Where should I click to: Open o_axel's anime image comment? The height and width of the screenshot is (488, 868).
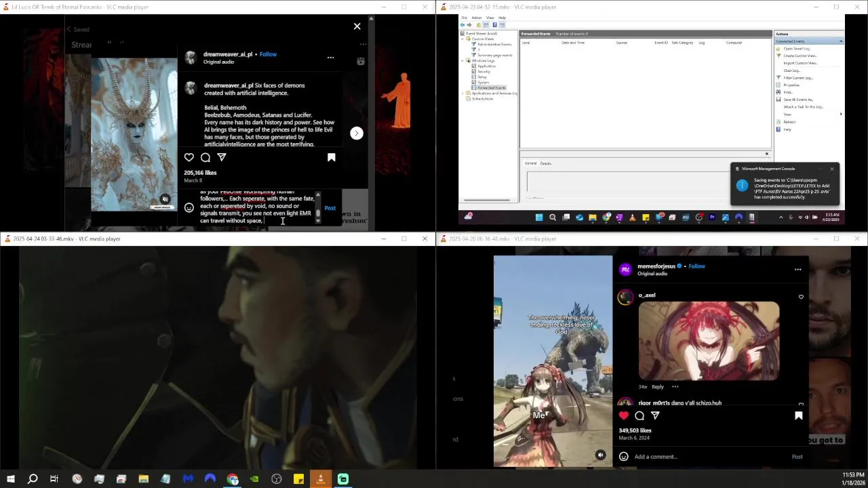pos(709,341)
